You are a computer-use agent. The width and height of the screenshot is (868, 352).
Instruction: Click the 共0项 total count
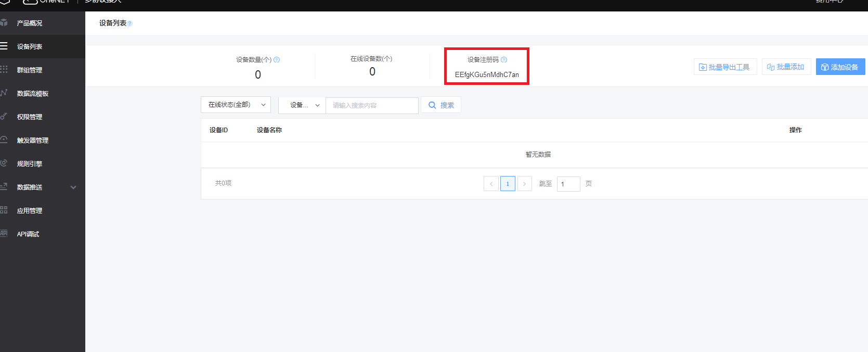coord(223,183)
